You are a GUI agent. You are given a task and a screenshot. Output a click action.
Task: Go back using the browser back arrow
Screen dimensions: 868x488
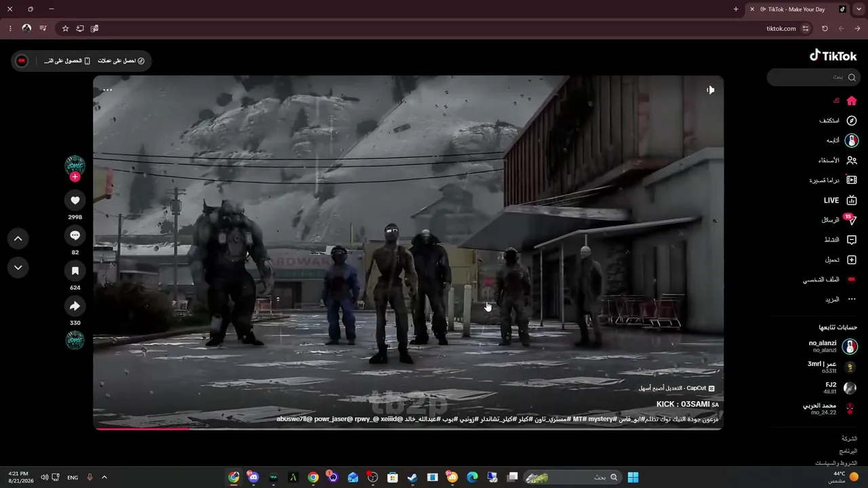(x=858, y=28)
